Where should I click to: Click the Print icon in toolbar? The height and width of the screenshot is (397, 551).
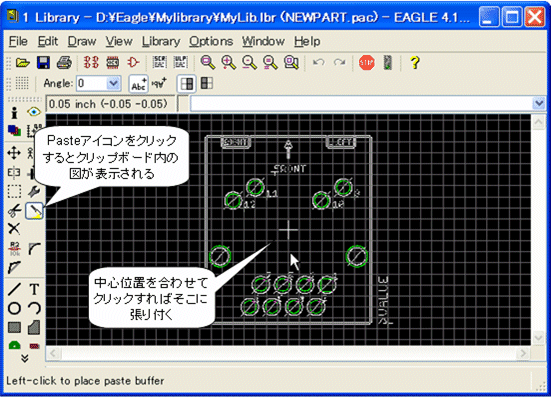(x=64, y=63)
